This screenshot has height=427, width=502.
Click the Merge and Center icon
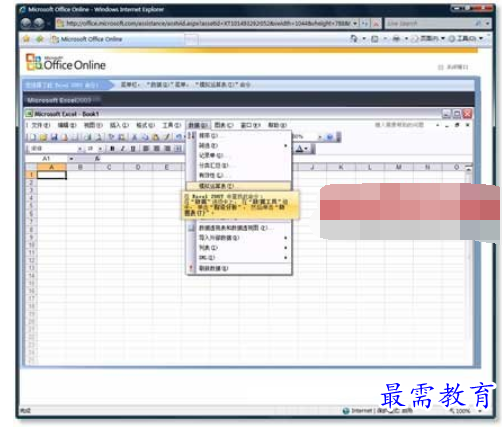[179, 149]
